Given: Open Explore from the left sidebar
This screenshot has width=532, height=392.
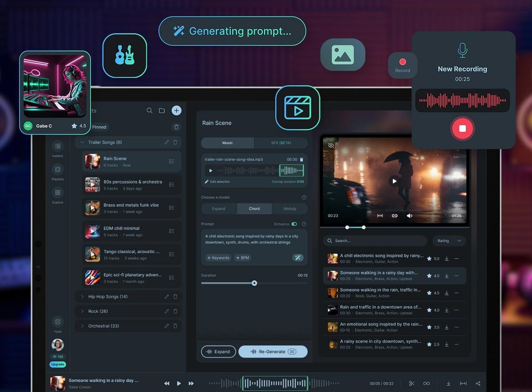Looking at the screenshot, I should (58, 193).
